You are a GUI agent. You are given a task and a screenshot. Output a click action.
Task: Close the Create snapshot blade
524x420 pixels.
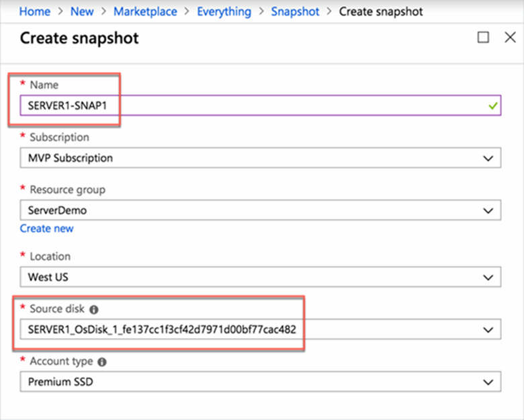click(x=510, y=37)
